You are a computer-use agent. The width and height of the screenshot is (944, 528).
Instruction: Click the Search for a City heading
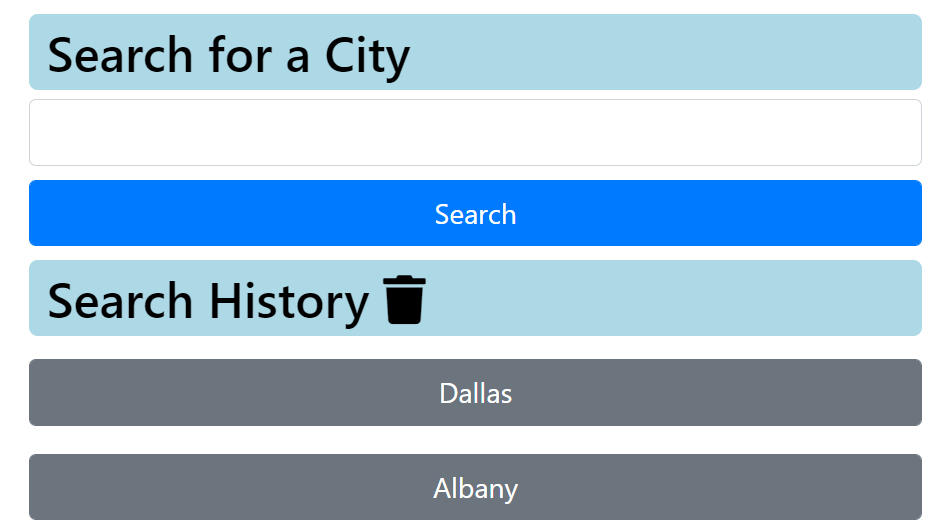(x=229, y=55)
